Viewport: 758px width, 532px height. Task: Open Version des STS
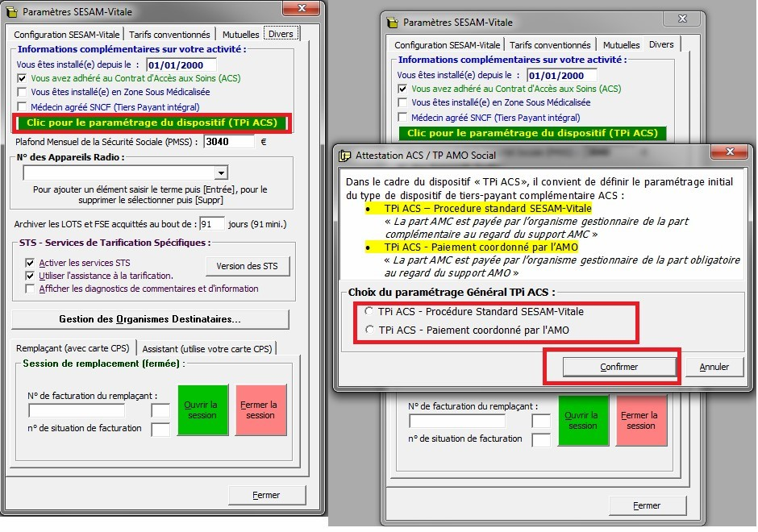pyautogui.click(x=247, y=266)
